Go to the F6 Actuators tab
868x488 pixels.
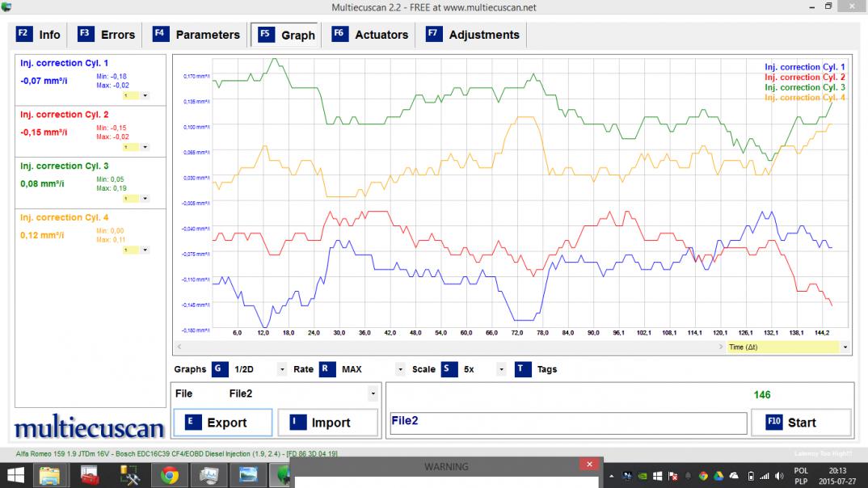pos(370,35)
